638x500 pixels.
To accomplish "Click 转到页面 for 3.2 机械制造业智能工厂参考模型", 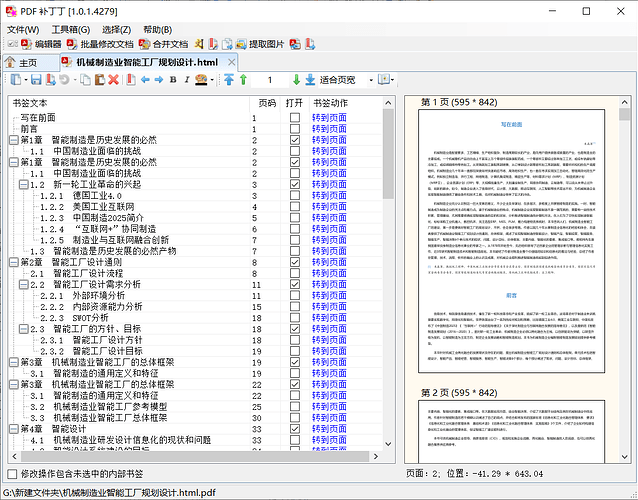I will 329,406.
